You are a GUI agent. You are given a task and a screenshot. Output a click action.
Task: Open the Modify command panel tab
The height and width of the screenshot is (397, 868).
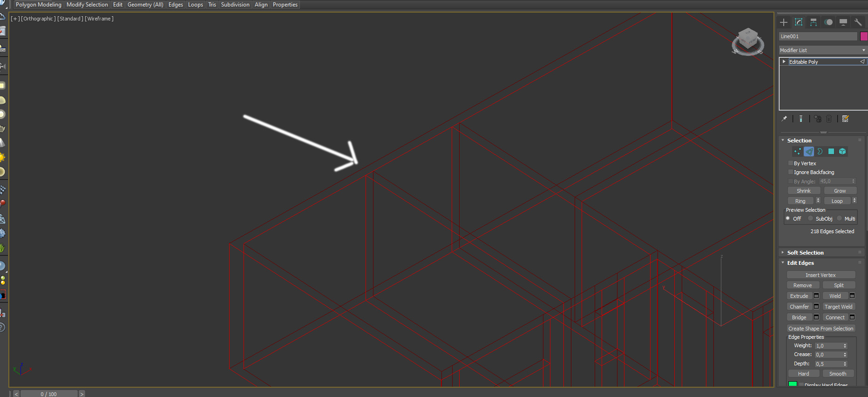point(799,22)
